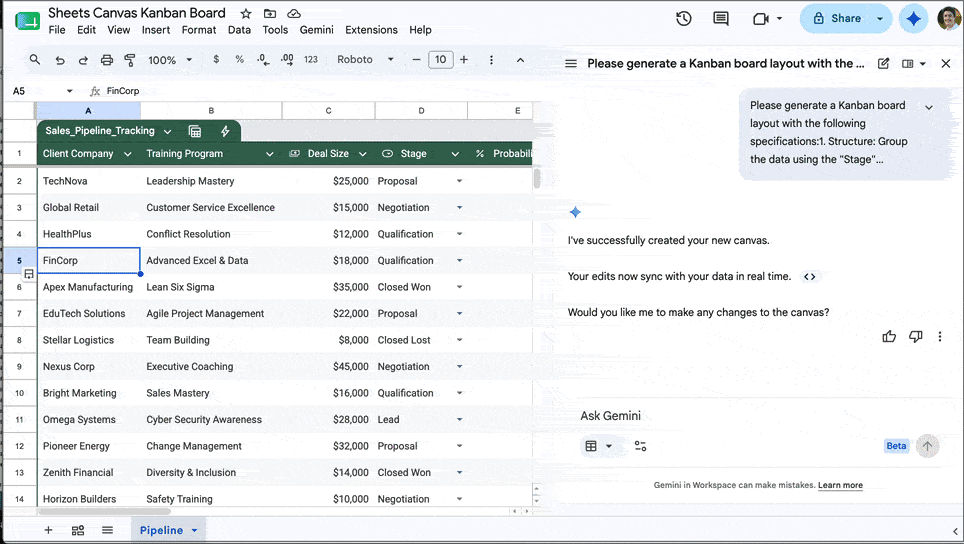Close the Gemini side panel
The width and height of the screenshot is (964, 544).
point(946,63)
